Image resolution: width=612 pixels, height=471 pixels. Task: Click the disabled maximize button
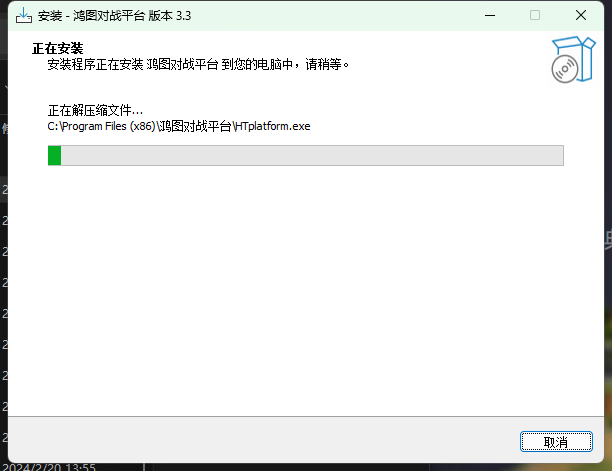point(535,16)
